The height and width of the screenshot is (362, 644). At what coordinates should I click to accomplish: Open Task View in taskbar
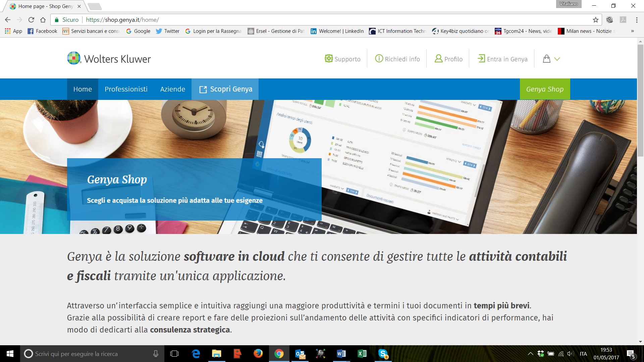[x=174, y=354]
